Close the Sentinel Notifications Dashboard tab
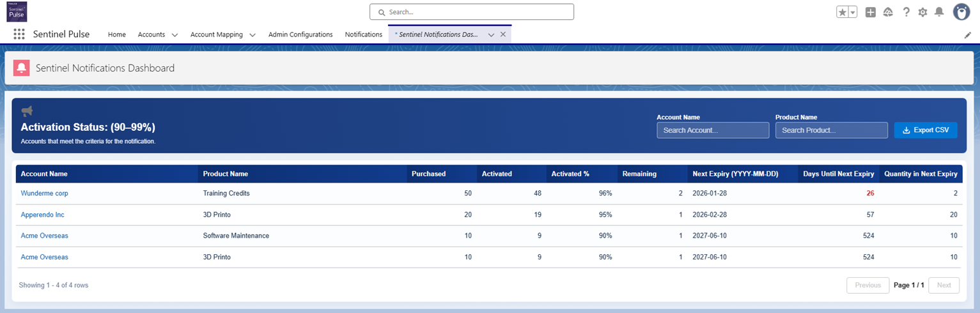Image resolution: width=980 pixels, height=313 pixels. tap(503, 35)
